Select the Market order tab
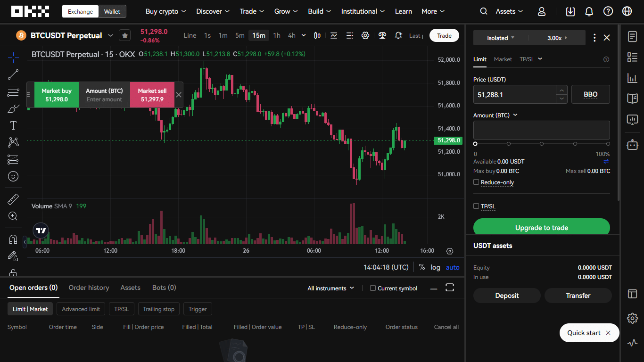The height and width of the screenshot is (362, 644). [503, 59]
